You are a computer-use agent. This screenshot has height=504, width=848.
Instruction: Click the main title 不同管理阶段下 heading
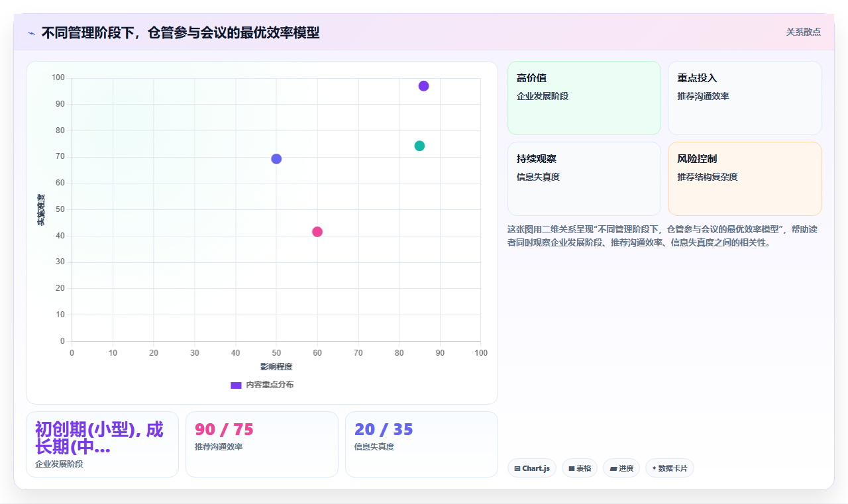coord(180,32)
